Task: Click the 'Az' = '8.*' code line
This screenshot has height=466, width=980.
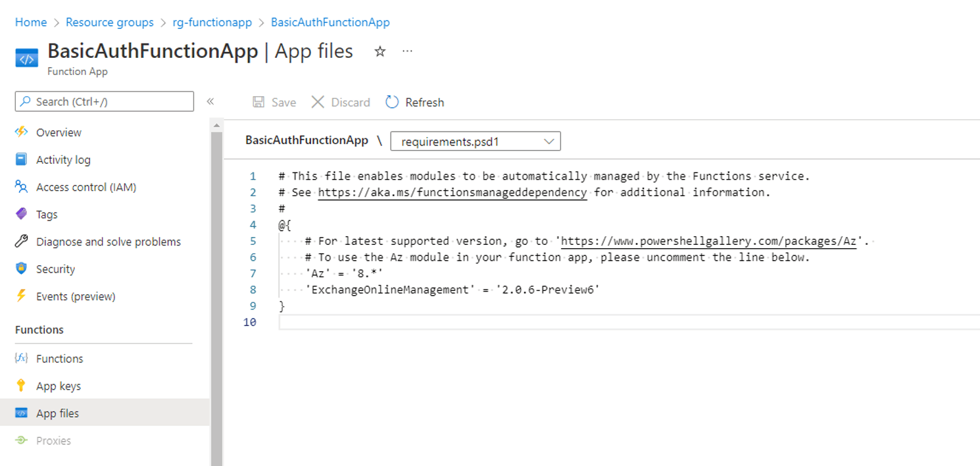Action: 344,273
